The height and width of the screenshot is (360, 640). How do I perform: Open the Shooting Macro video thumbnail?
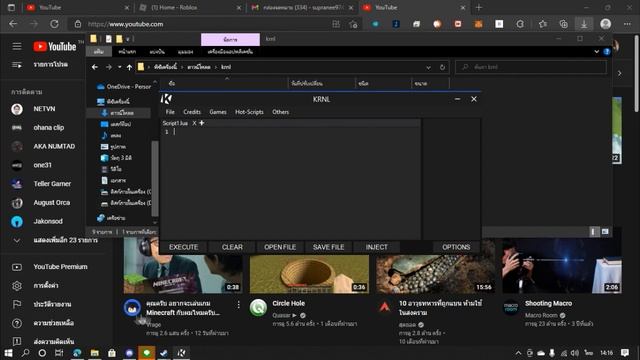pos(562,265)
